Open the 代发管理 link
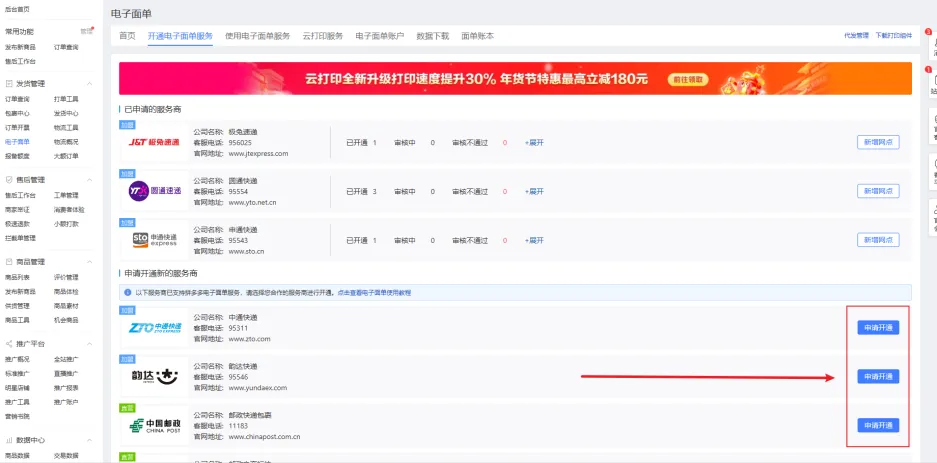This screenshot has width=937, height=463. click(856, 36)
